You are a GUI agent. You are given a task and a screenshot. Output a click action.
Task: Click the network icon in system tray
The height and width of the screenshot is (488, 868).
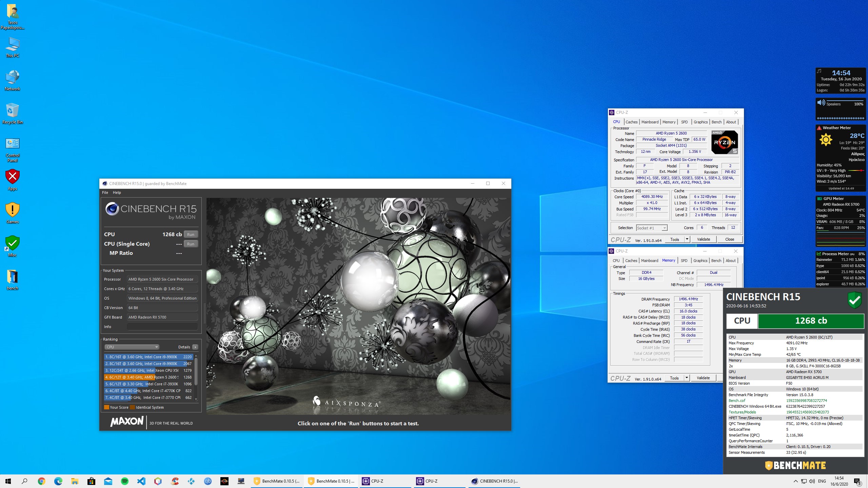click(804, 481)
